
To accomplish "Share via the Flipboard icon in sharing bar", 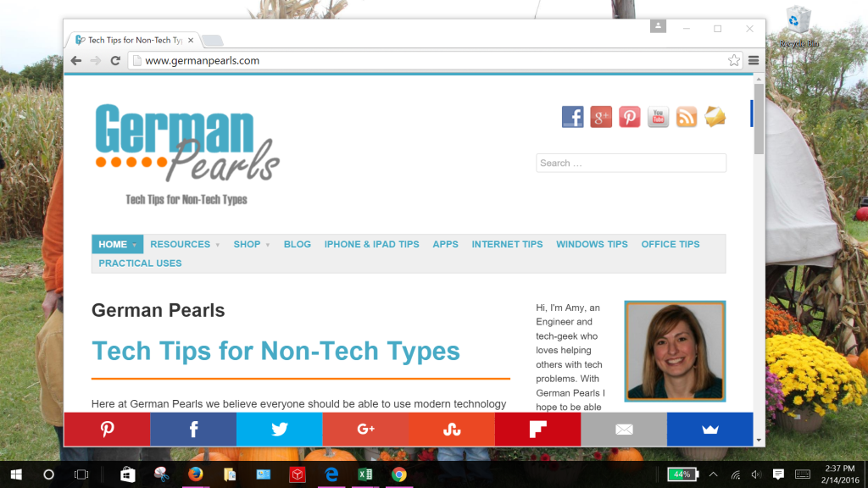I will (537, 429).
